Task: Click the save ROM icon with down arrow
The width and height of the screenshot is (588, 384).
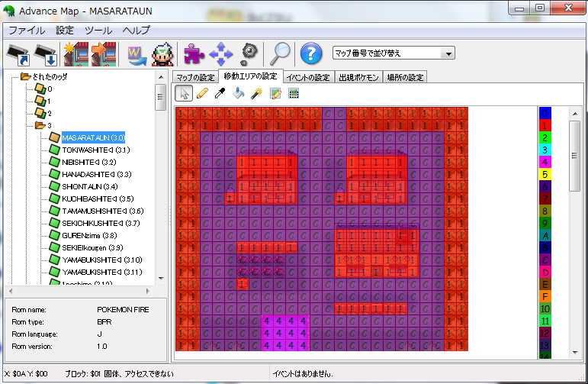Action: 46,53
